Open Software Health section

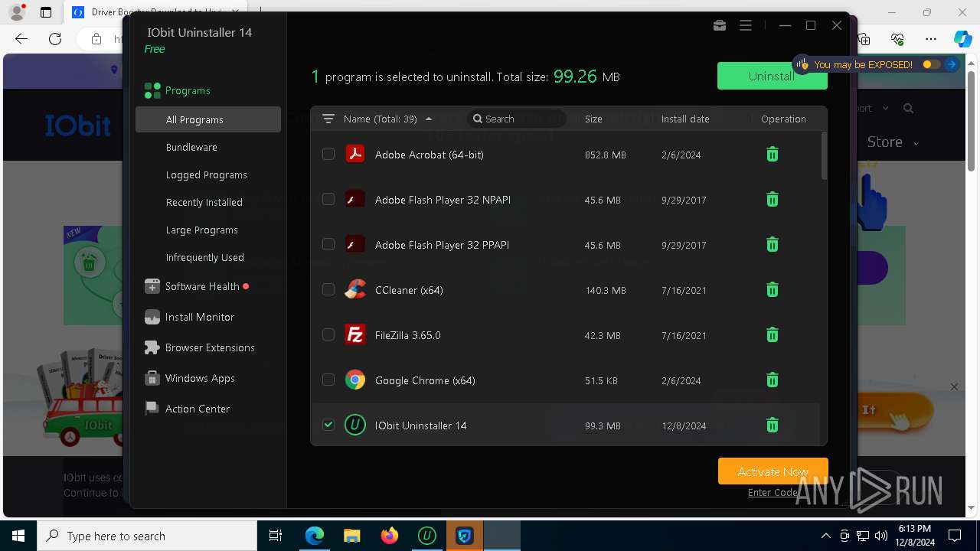(x=202, y=286)
